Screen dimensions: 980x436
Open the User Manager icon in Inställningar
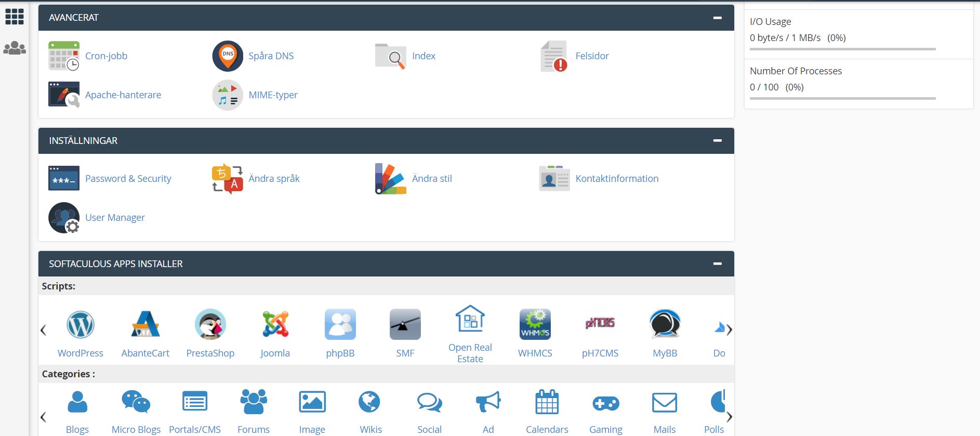click(64, 218)
